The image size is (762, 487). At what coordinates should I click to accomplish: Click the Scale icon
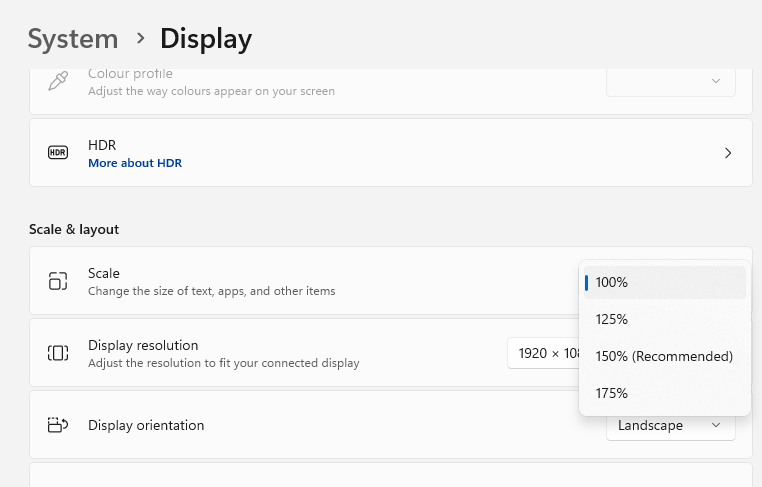58,281
